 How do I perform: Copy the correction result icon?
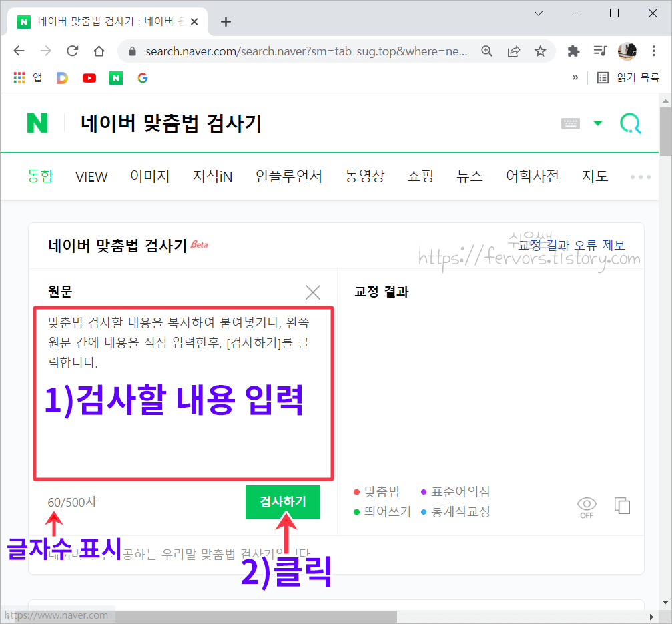623,505
